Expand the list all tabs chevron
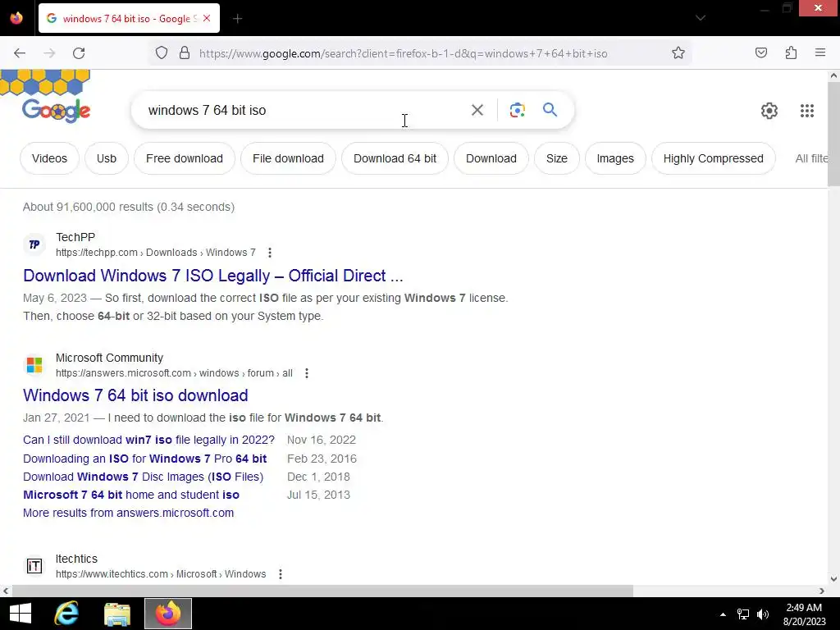 701,18
